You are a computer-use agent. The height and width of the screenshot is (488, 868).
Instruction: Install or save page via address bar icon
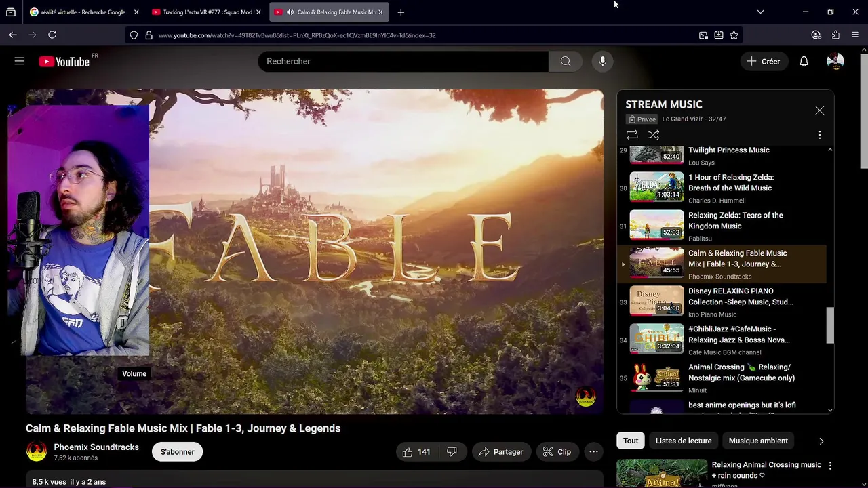coord(719,35)
